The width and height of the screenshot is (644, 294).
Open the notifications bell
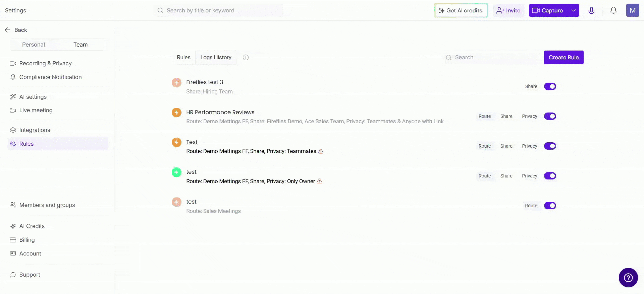[x=613, y=10]
